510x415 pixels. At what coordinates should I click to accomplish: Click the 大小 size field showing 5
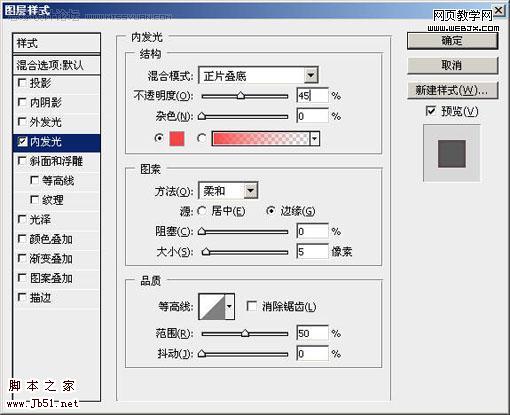312,251
